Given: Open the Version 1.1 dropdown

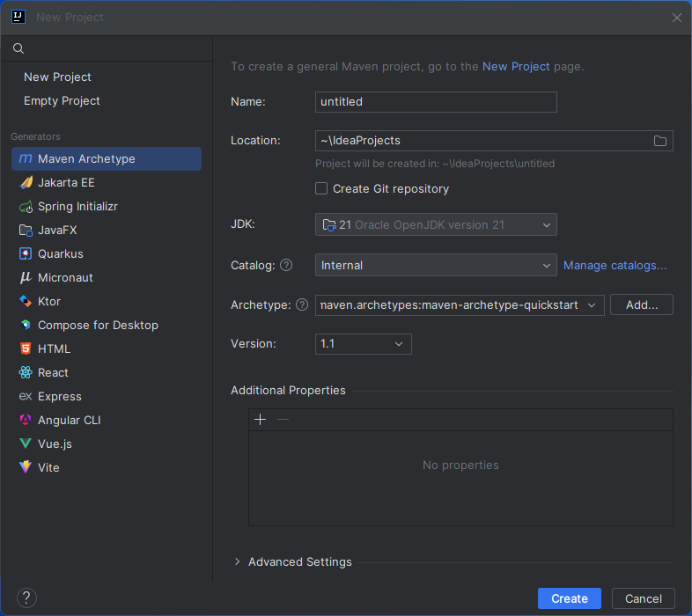Looking at the screenshot, I should click(x=363, y=343).
